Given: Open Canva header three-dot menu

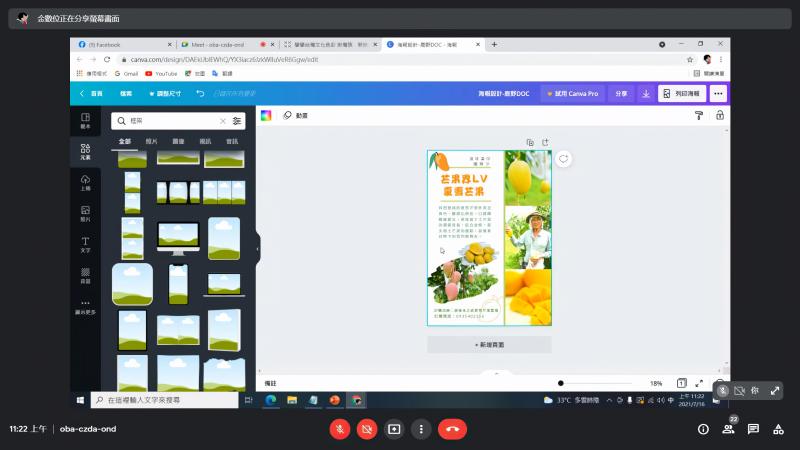Looking at the screenshot, I should pos(718,94).
